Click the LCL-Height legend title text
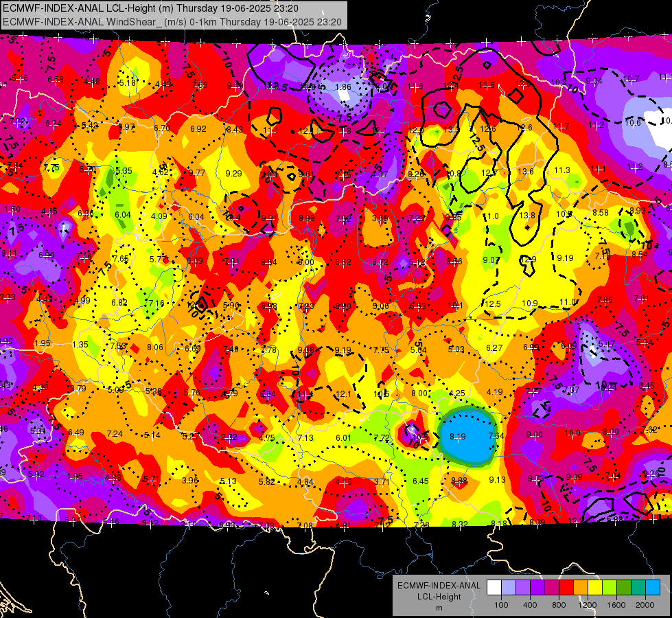Viewport: 672px width, 618px height. click(x=439, y=597)
